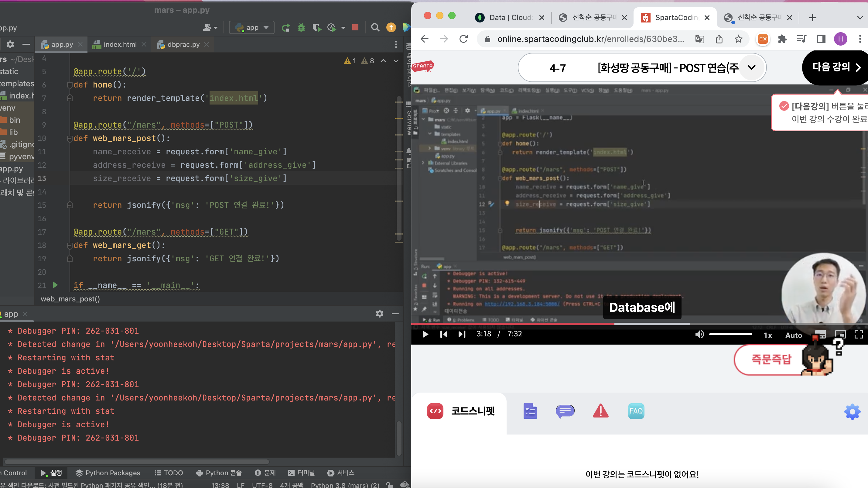Switch to dbprac.py editor tab

(x=183, y=44)
